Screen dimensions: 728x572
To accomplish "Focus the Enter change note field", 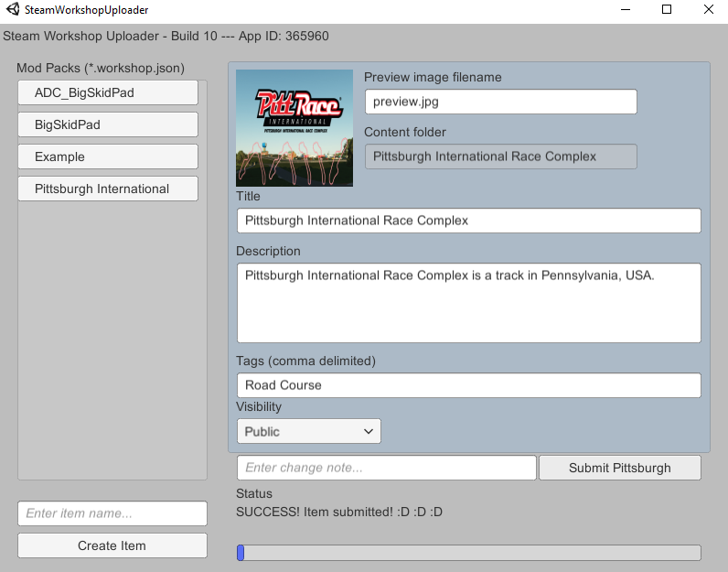I will (x=386, y=468).
